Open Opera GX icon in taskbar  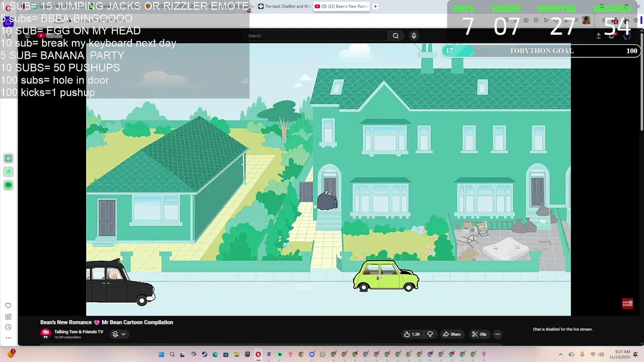(x=258, y=354)
